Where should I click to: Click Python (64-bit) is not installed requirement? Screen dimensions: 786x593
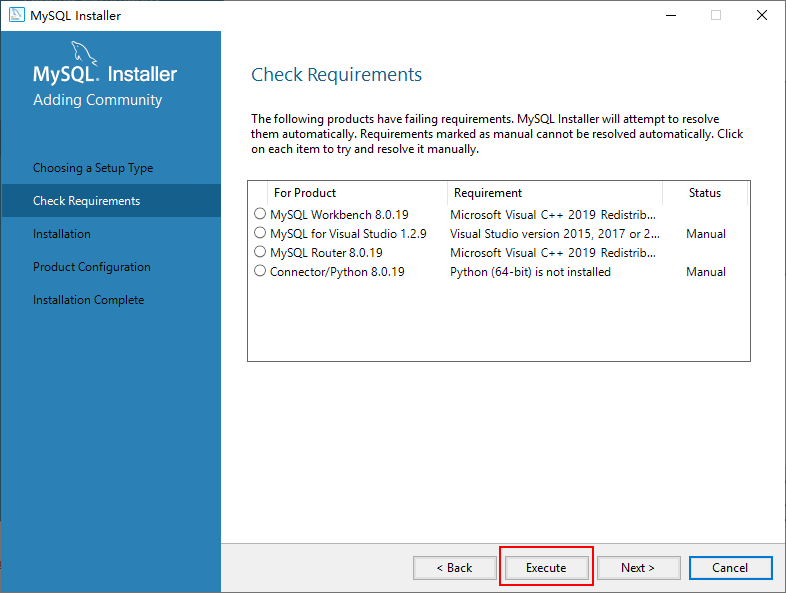click(530, 272)
